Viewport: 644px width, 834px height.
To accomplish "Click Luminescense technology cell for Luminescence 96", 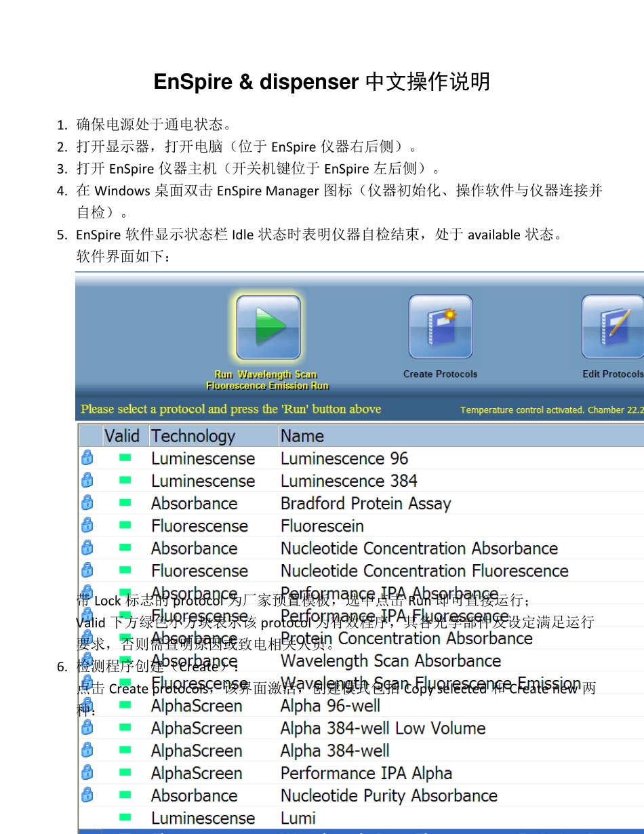I will click(203, 458).
